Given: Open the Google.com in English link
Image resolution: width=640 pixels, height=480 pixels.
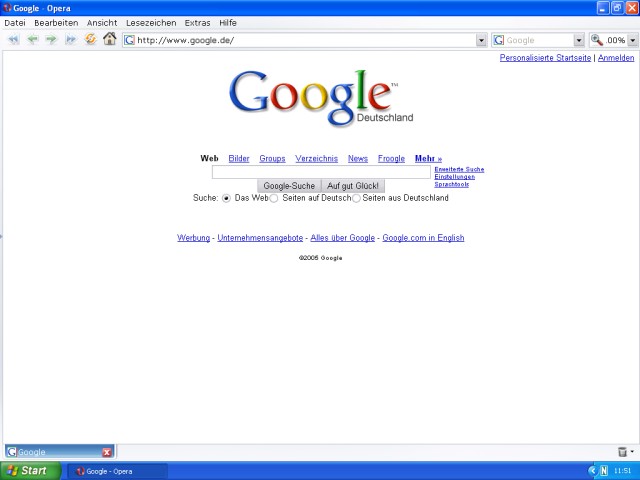Looking at the screenshot, I should click(423, 238).
